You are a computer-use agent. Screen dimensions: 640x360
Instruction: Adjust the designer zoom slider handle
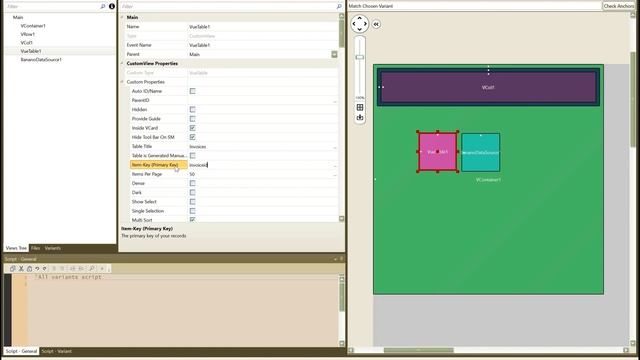click(360, 57)
